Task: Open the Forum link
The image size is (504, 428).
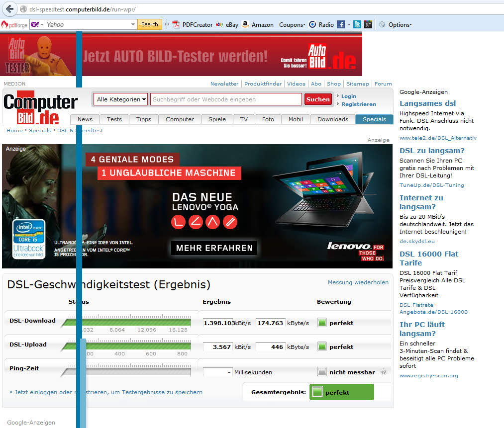Action: tap(383, 84)
